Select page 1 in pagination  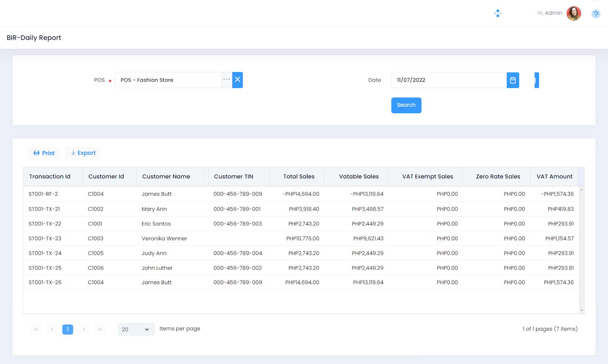[x=68, y=329]
